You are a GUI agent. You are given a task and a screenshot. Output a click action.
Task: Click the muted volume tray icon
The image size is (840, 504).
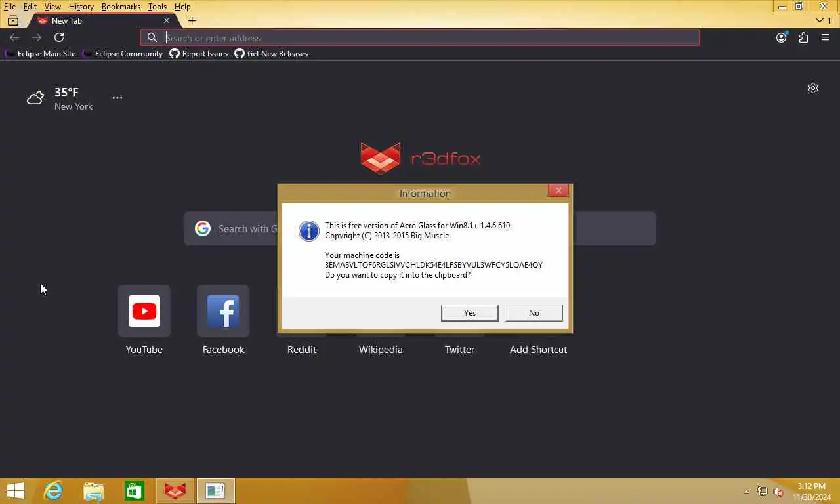779,492
